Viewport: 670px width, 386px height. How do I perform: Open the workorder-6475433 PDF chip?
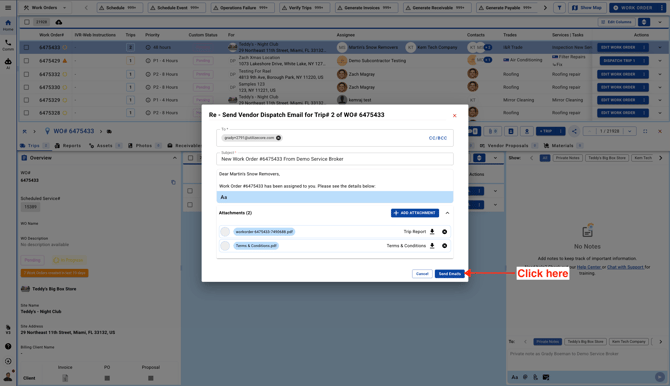(x=264, y=232)
